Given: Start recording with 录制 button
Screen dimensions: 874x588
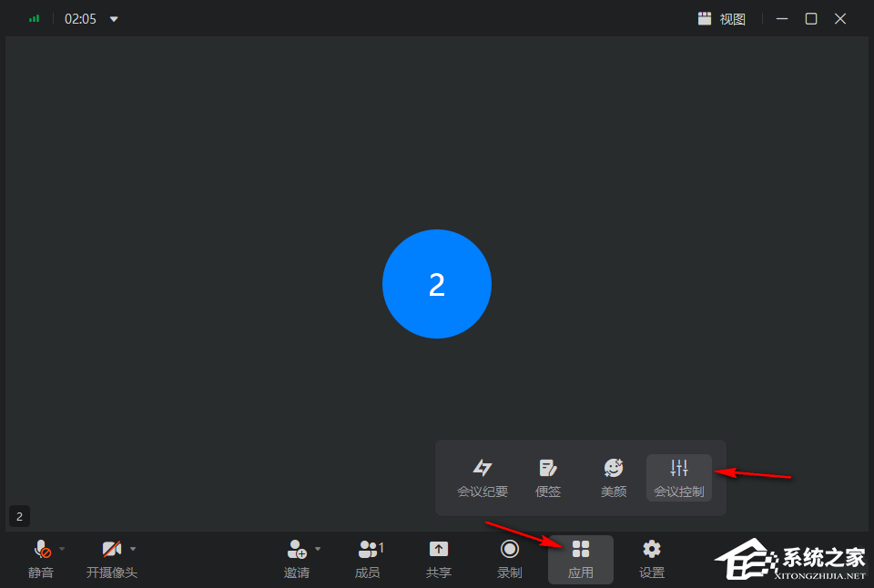Looking at the screenshot, I should 510,559.
